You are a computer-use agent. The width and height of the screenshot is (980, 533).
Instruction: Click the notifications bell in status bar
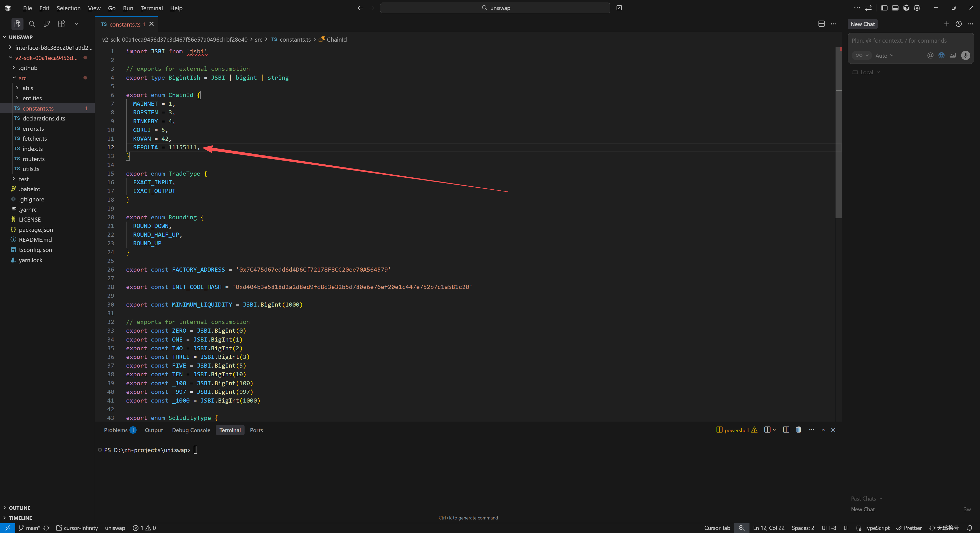(x=970, y=528)
